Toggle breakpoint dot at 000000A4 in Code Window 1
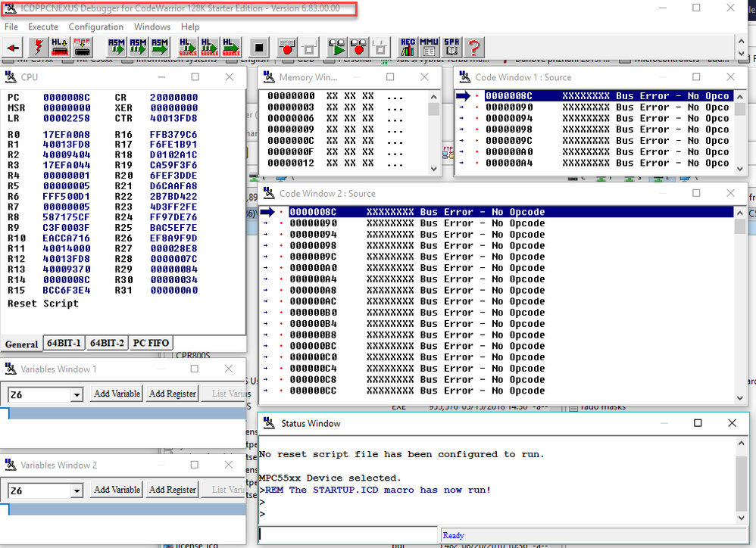 [x=476, y=163]
